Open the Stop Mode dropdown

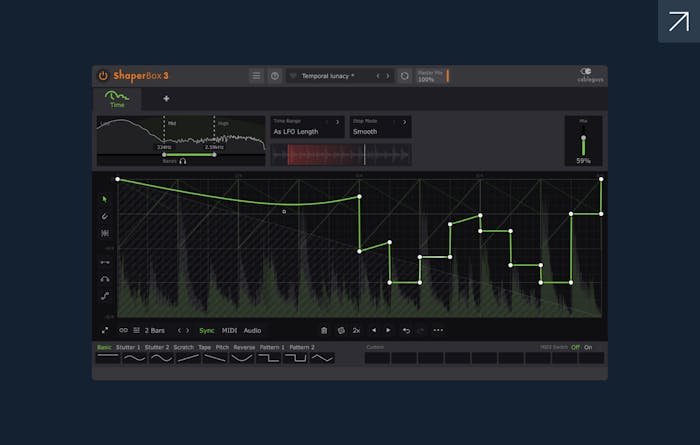pos(379,127)
